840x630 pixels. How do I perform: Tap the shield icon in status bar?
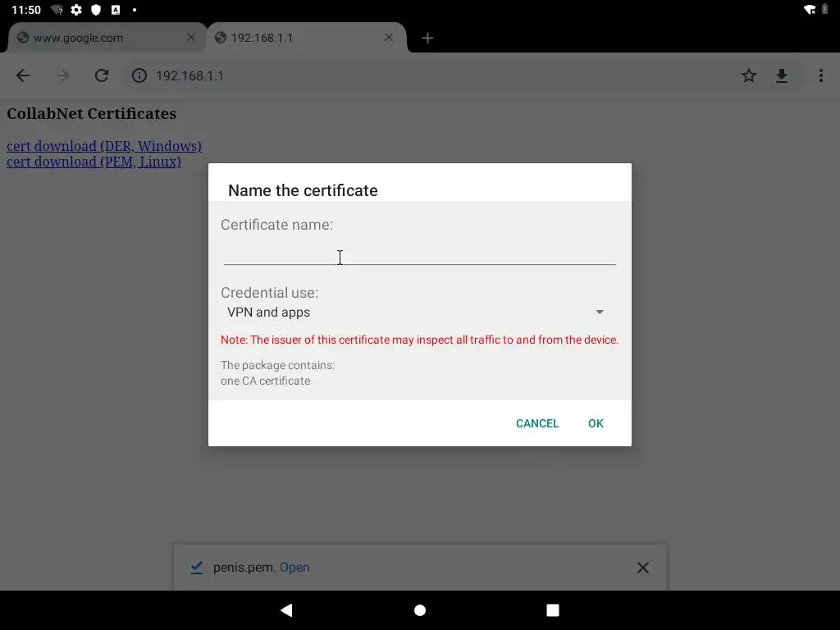pos(96,10)
